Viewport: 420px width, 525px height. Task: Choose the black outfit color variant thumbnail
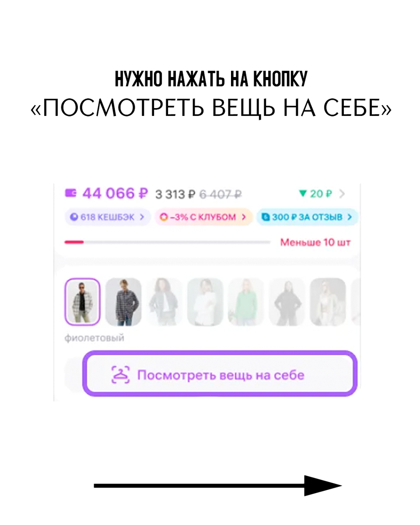pyautogui.click(x=287, y=302)
